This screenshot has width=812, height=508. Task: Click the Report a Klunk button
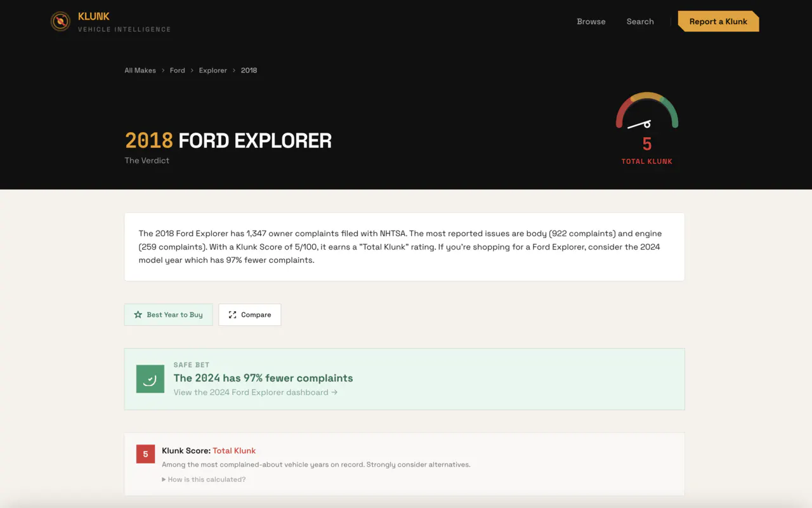click(x=718, y=22)
